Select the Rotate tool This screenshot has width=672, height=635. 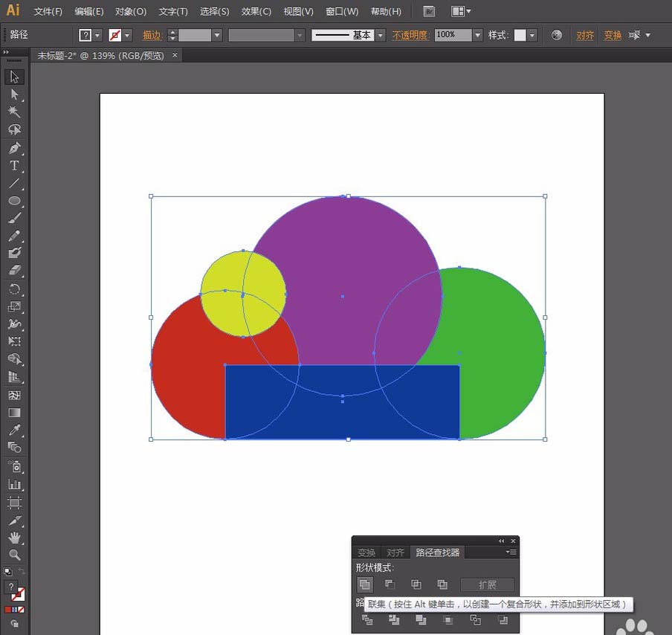tap(15, 289)
